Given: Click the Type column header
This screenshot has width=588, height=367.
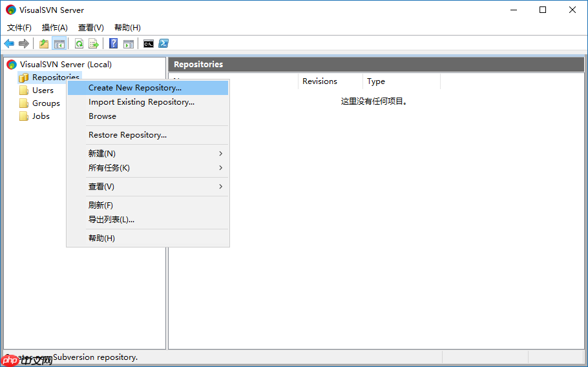Looking at the screenshot, I should (x=402, y=81).
